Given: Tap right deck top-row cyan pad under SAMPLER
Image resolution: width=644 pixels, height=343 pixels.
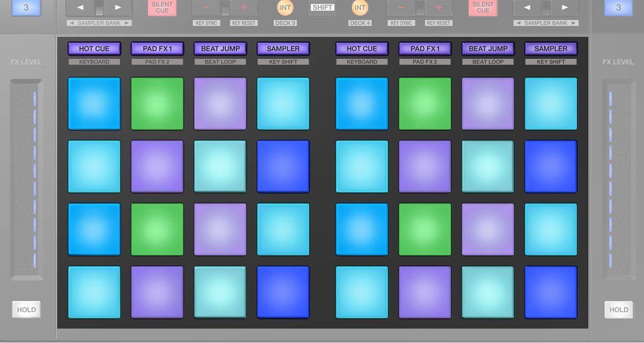Looking at the screenshot, I should click(x=551, y=104).
